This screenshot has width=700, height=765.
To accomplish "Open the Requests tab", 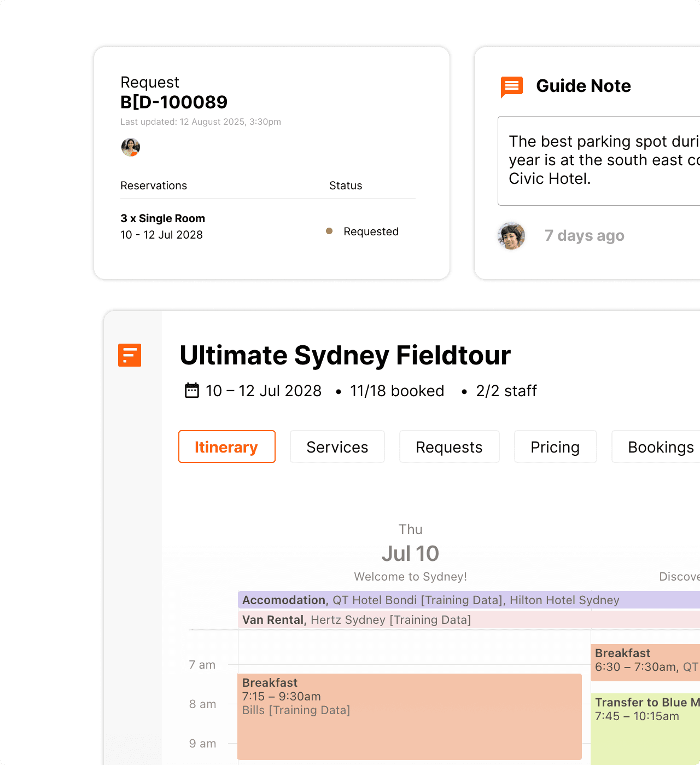I will click(449, 447).
